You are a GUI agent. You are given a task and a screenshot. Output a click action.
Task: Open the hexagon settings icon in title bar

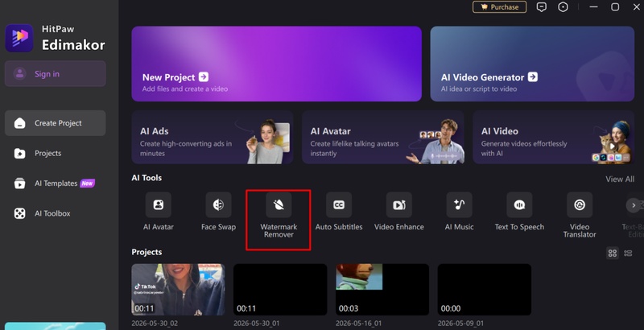pos(563,7)
